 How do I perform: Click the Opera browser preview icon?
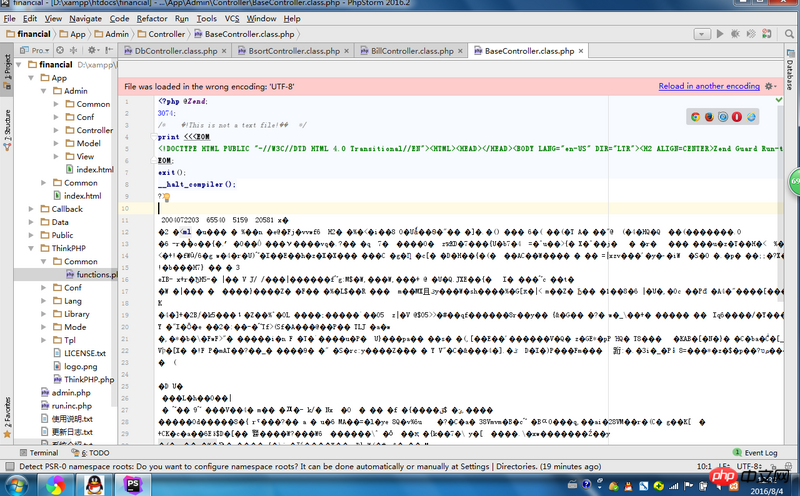tap(736, 117)
